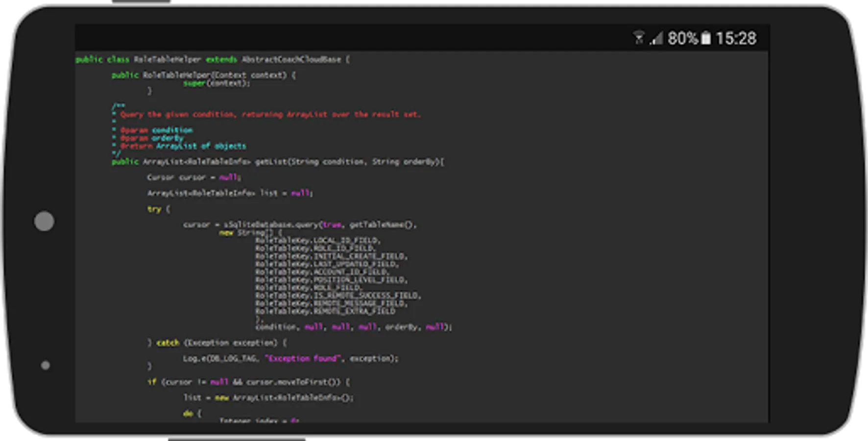Tap the 80% battery percentage text
868x441 pixels.
click(x=682, y=38)
